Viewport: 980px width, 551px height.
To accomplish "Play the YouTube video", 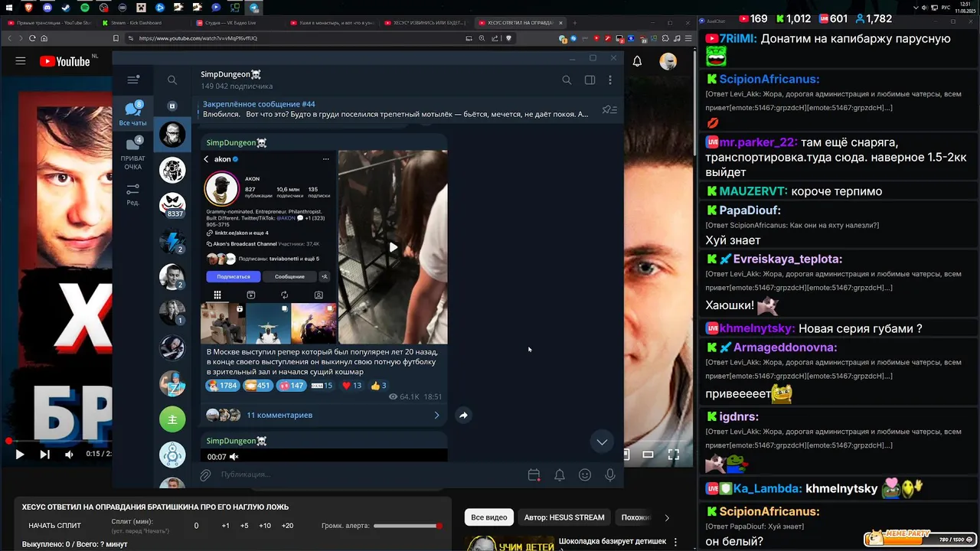I will [20, 455].
